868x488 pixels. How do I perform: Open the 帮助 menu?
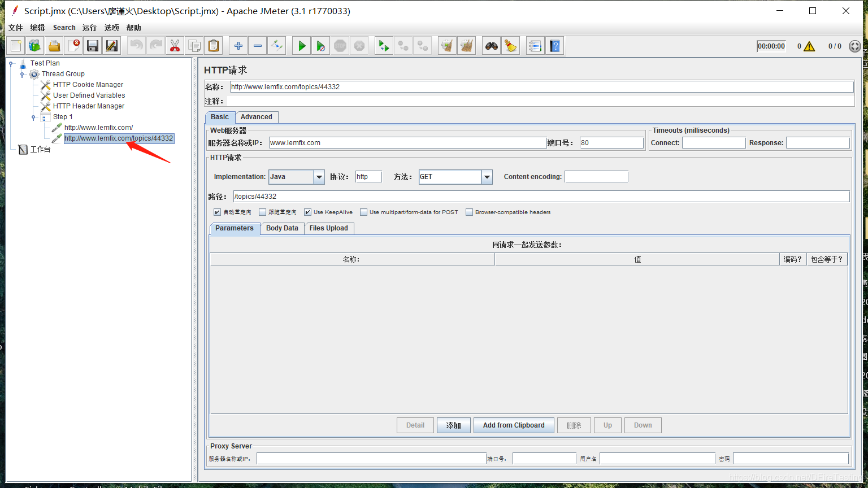tap(134, 28)
